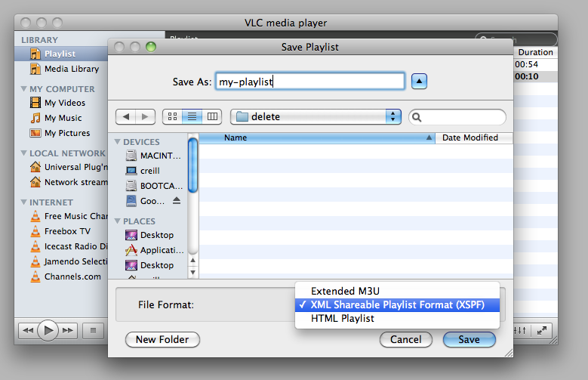Open Network streams house icon
Viewport: 588px width, 380px height.
[x=35, y=182]
